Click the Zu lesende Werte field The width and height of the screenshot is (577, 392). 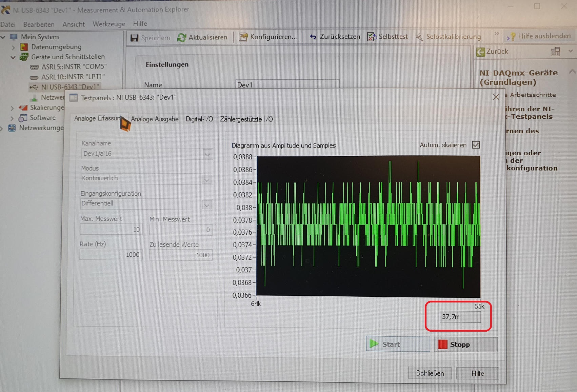181,255
